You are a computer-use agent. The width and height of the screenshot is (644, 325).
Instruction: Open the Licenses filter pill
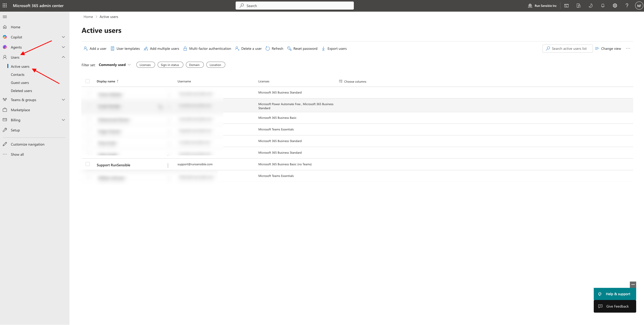pos(145,65)
